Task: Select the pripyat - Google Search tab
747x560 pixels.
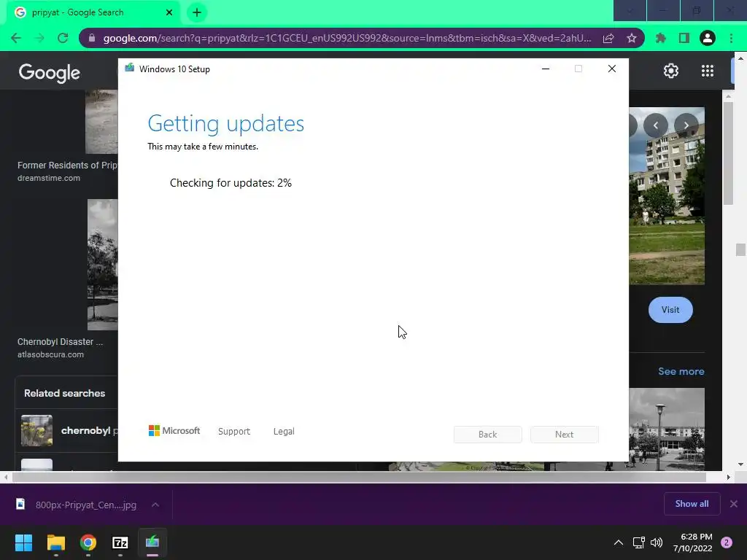Action: [93, 12]
